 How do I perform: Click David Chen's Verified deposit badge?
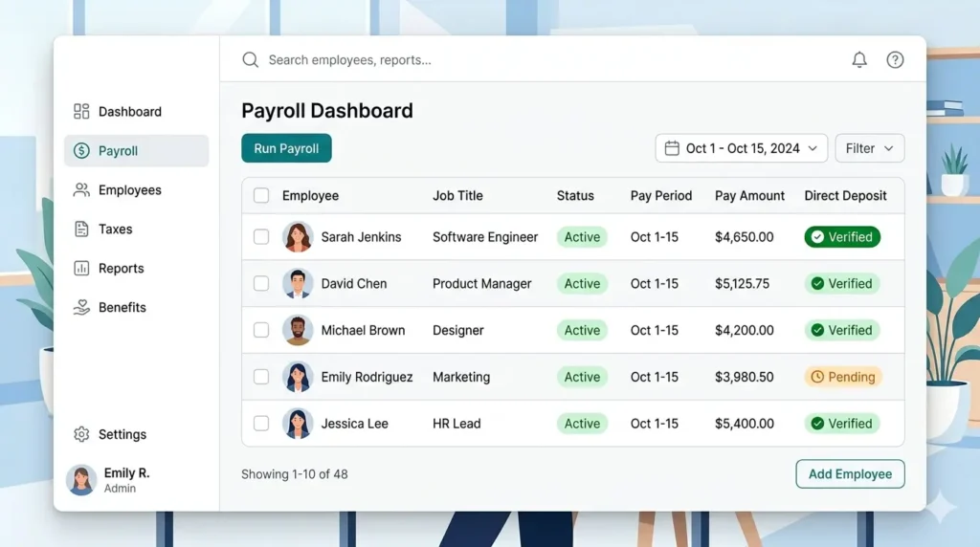coord(842,283)
